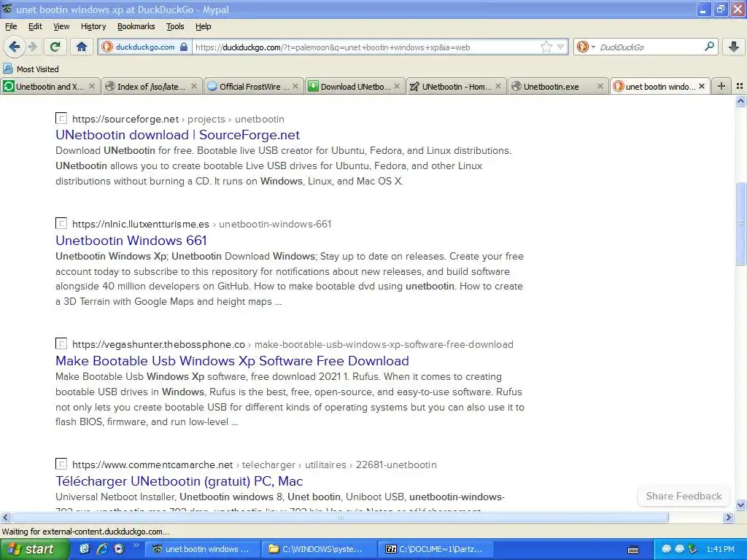Click the horizontal scrollbar left arrow
The height and width of the screenshot is (560, 747).
[x=5, y=517]
